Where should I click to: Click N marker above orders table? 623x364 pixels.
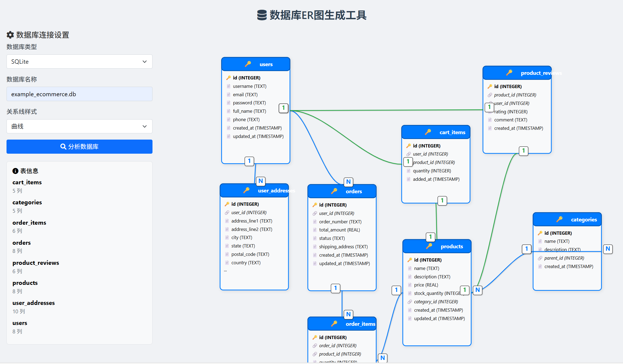coord(348,182)
